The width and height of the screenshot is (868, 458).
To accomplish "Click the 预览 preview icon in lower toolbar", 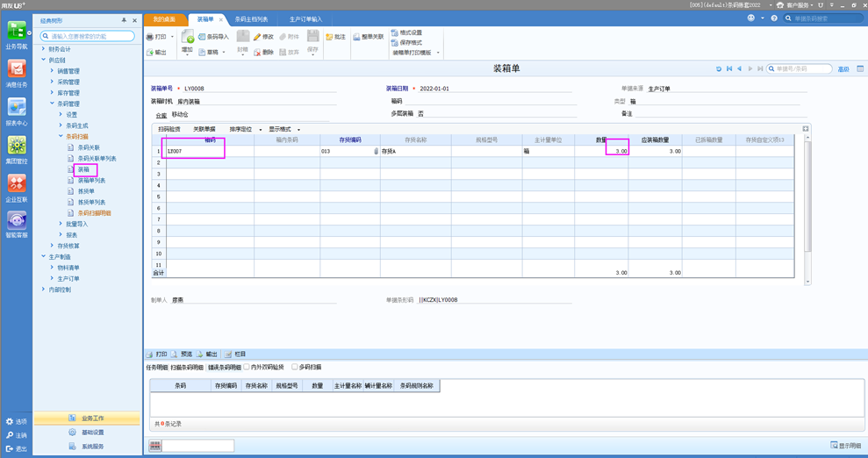I will pyautogui.click(x=175, y=354).
